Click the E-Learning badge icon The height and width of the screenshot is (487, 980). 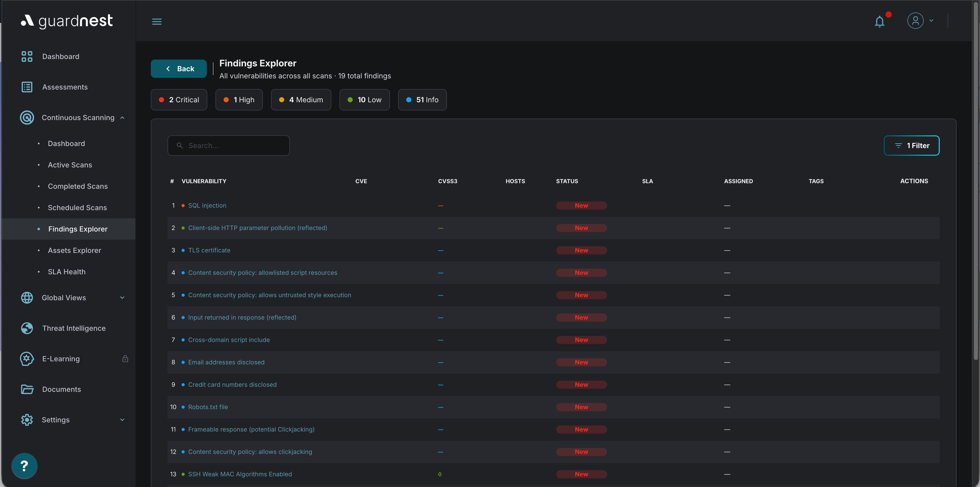[x=27, y=359]
